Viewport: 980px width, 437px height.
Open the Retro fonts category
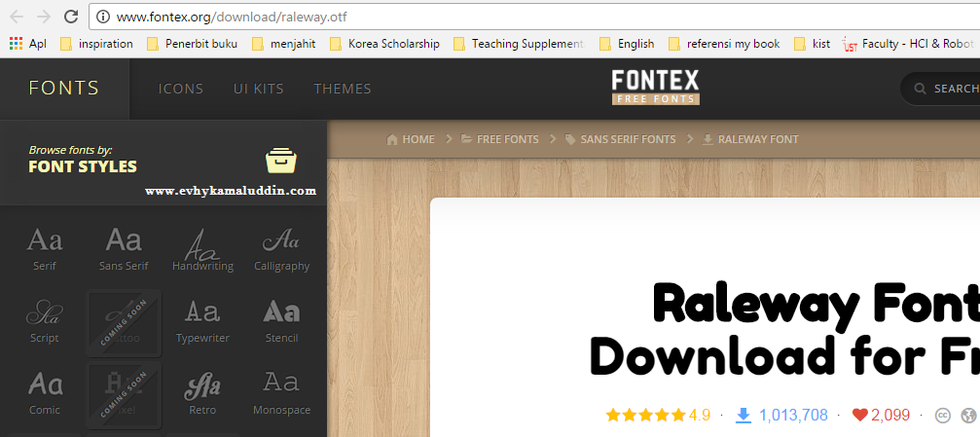point(202,393)
